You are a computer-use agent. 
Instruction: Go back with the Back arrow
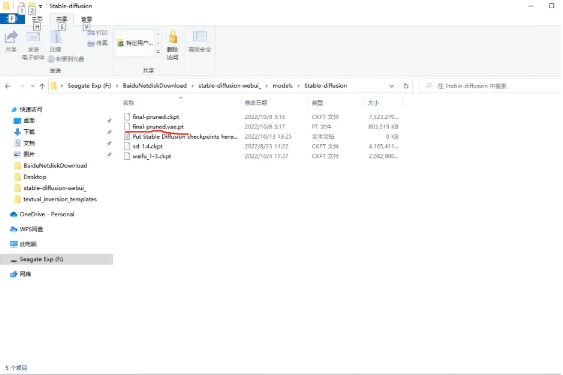pos(8,86)
